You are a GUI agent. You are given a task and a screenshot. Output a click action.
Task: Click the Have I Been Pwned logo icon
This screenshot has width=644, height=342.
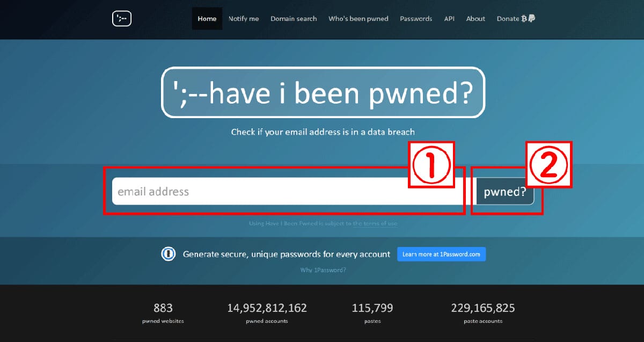122,19
